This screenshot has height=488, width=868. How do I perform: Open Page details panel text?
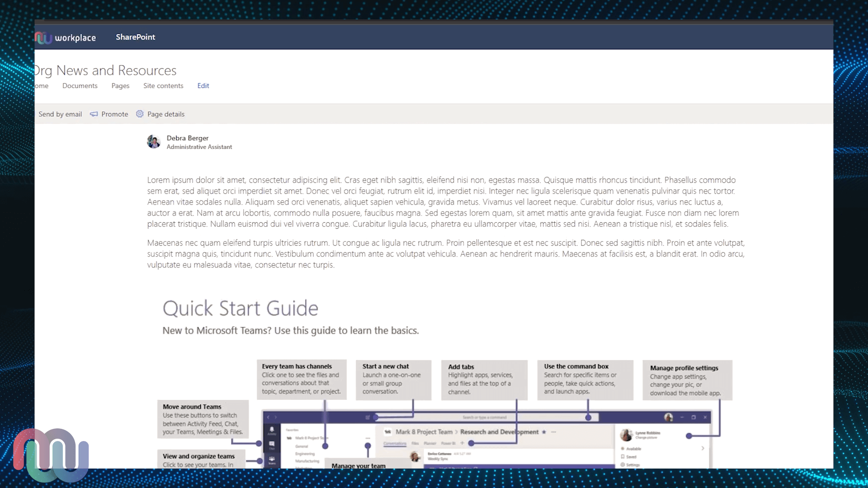[x=166, y=114]
